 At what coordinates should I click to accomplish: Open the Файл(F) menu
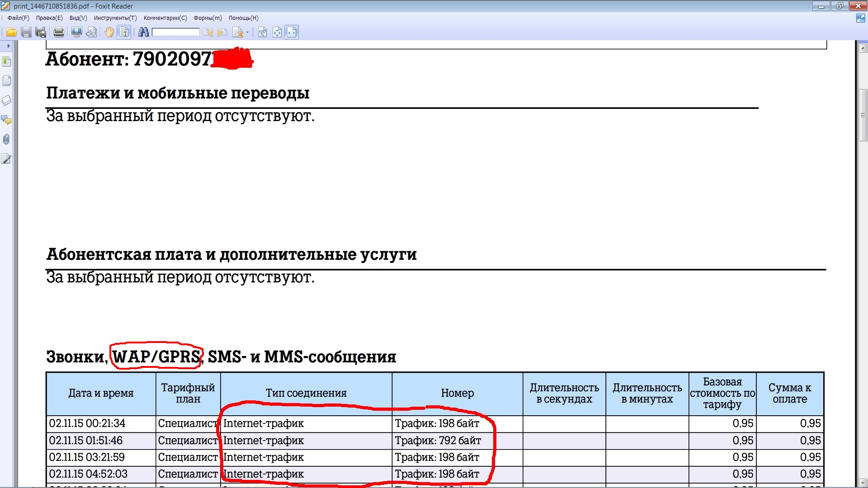tap(18, 18)
